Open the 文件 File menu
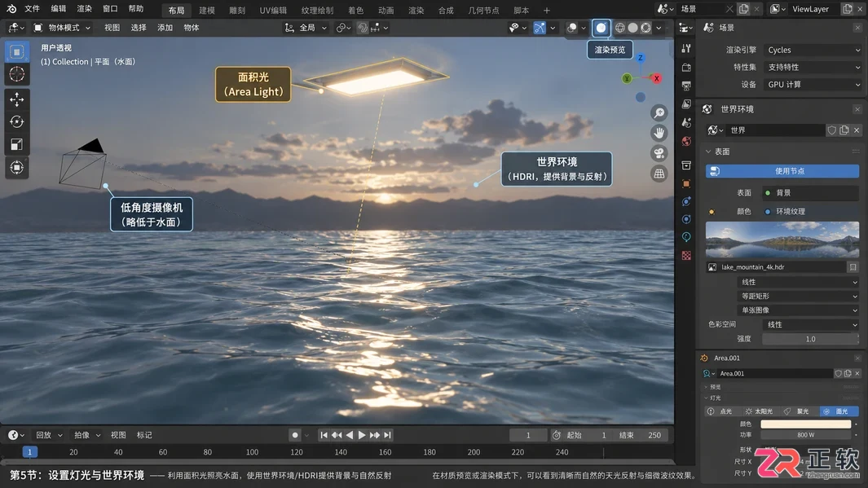 32,9
